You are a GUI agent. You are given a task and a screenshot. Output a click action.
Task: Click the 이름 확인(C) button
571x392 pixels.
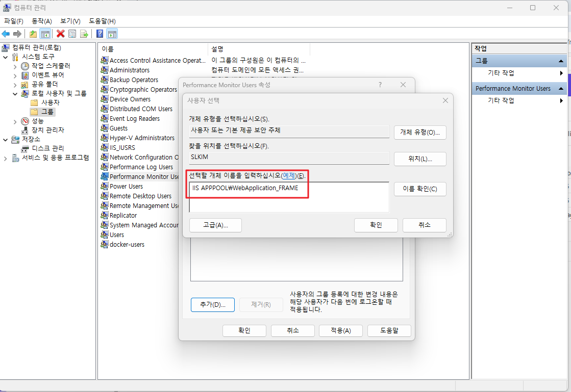(419, 189)
